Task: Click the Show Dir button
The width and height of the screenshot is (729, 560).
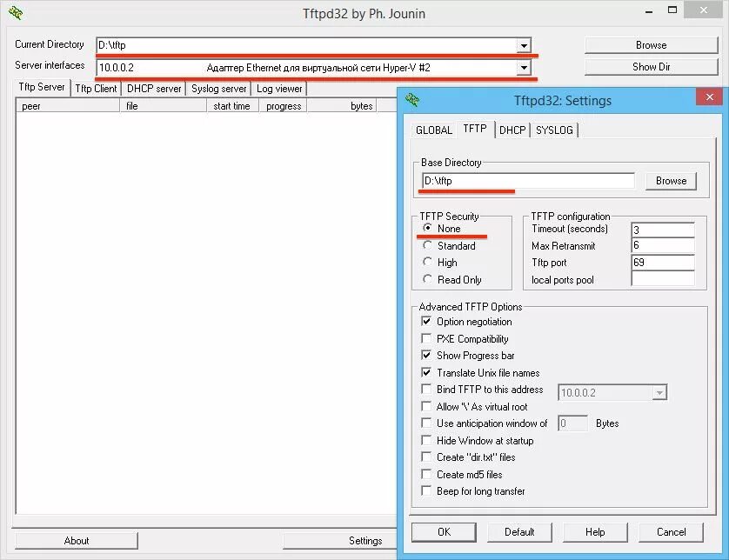Action: click(651, 66)
